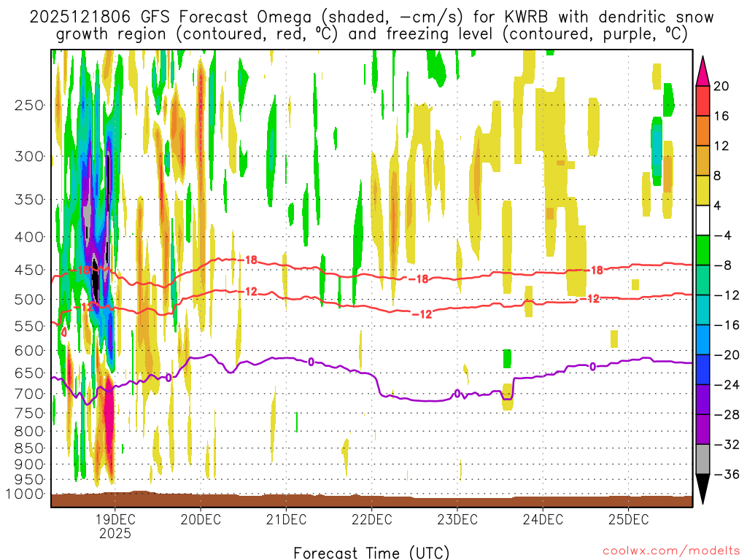
Task: Click the purple 0 freezing label near 21DEC
Action: click(311, 362)
